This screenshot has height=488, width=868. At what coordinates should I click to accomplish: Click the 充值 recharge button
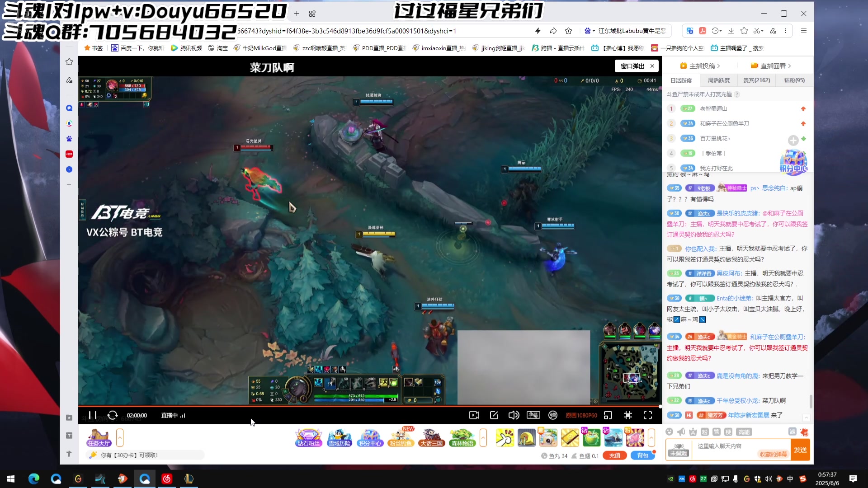click(615, 455)
